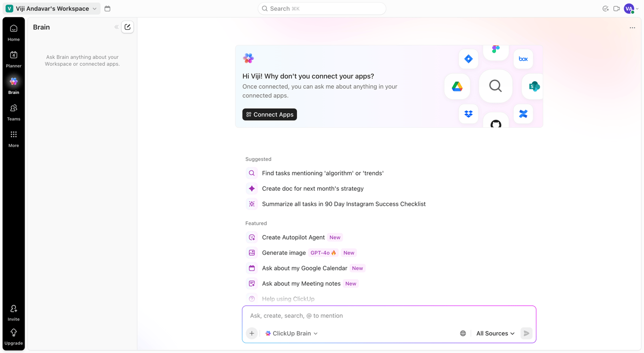Start a recording with the video icon
The image size is (644, 353).
(x=617, y=8)
